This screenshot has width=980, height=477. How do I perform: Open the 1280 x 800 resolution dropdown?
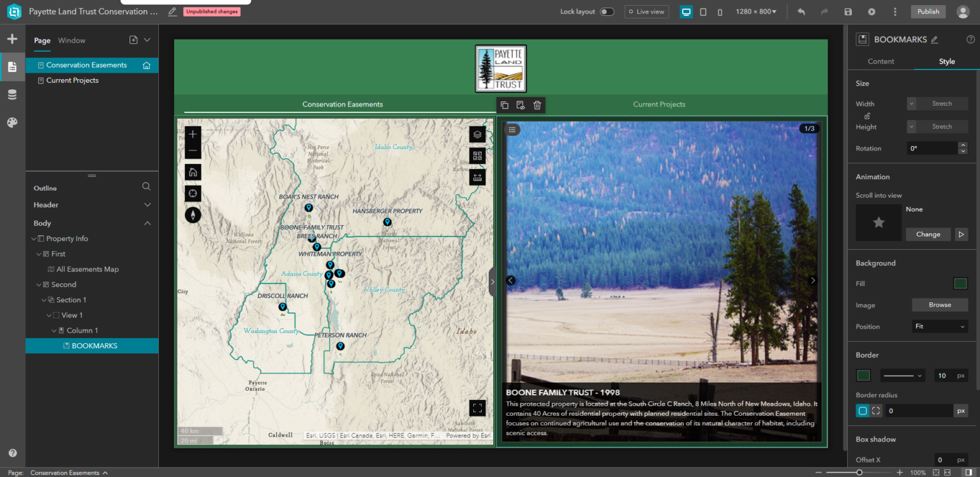tap(757, 11)
